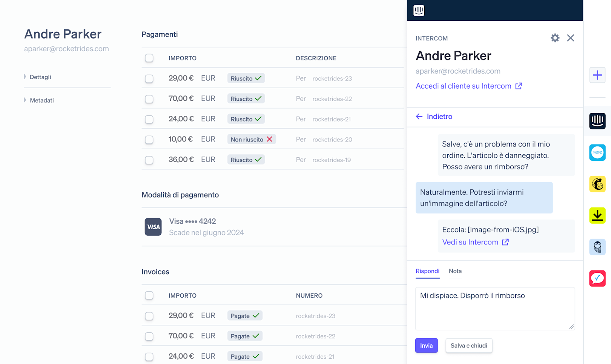The height and width of the screenshot is (364, 611).
Task: Click the Salva e chiudi button
Action: click(x=469, y=346)
